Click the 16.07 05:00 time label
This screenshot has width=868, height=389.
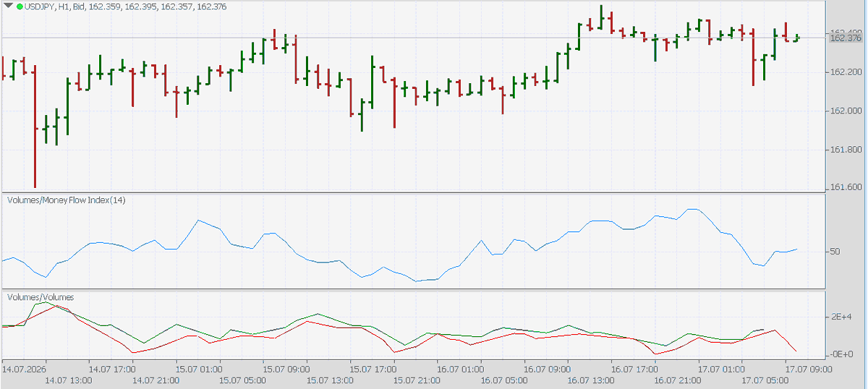(x=503, y=380)
